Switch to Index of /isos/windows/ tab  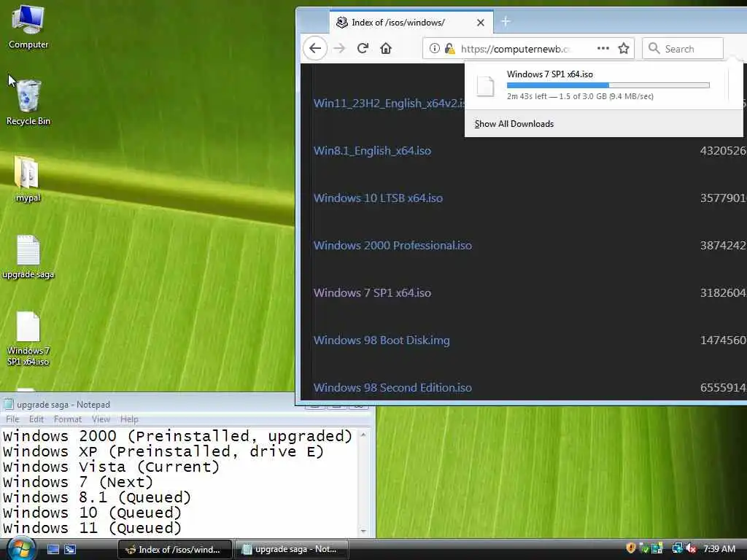click(411, 23)
